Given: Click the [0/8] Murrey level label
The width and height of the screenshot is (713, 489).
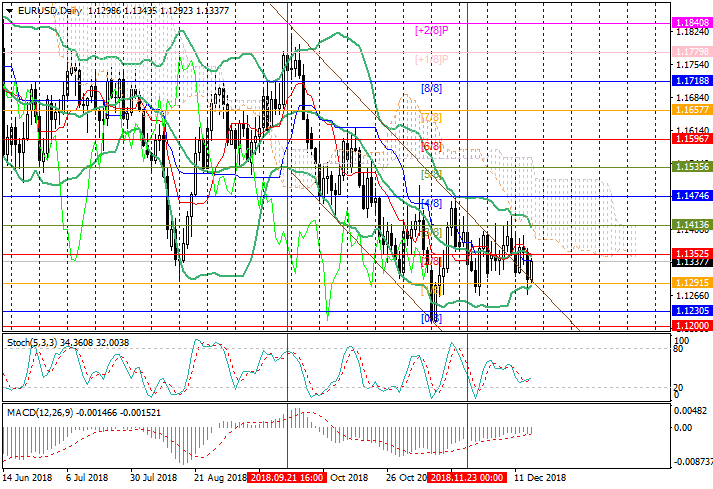Looking at the screenshot, I should (x=431, y=318).
